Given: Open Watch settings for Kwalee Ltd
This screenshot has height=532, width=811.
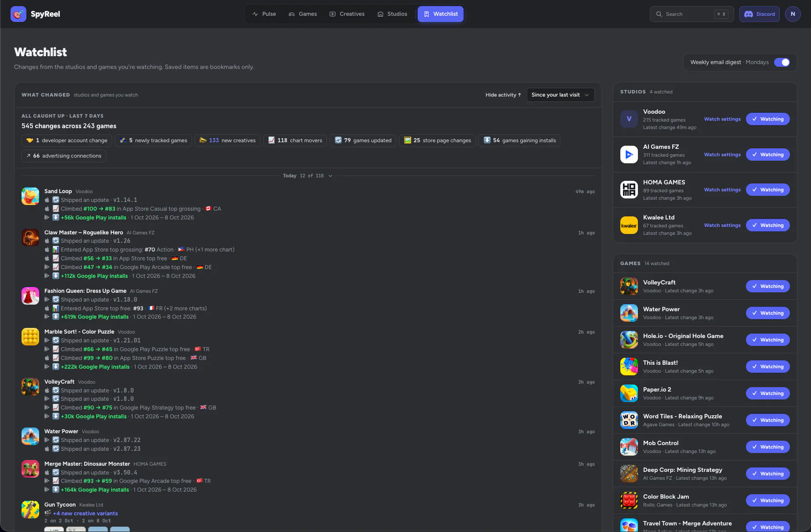Looking at the screenshot, I should pyautogui.click(x=722, y=225).
